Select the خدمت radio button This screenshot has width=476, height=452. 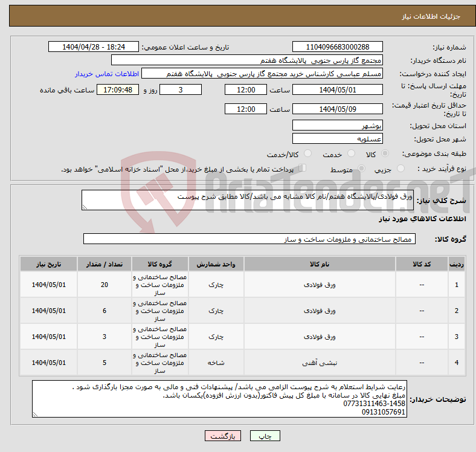point(351,153)
